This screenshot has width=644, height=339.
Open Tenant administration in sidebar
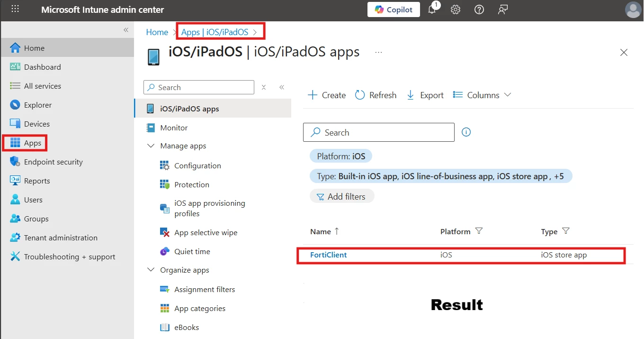pyautogui.click(x=61, y=238)
